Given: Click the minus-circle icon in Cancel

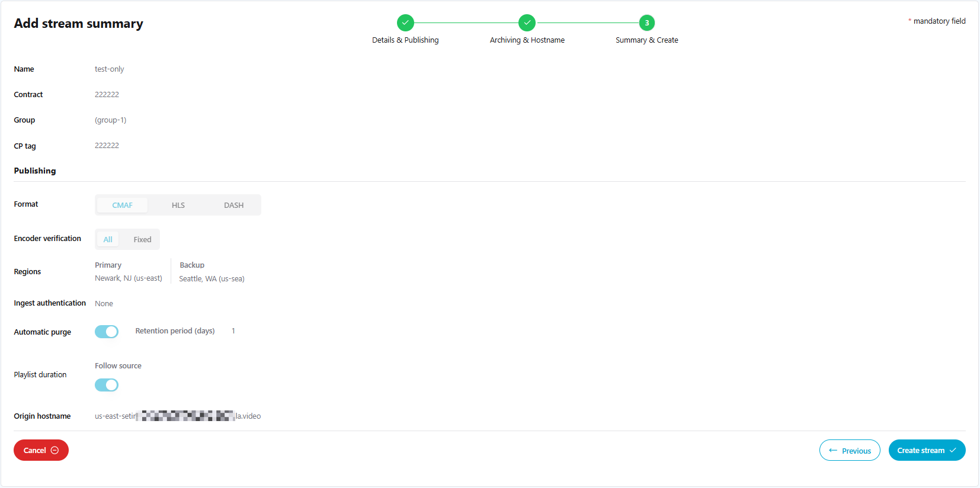Looking at the screenshot, I should pyautogui.click(x=55, y=450).
